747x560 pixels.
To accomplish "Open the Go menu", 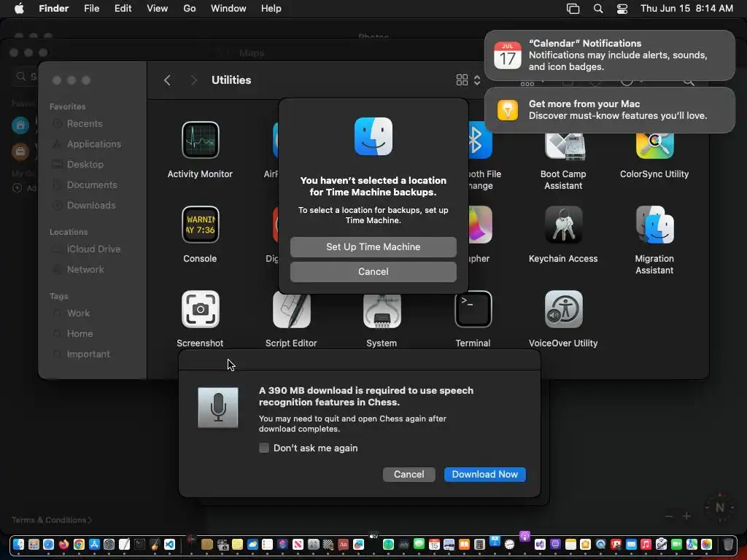I will click(x=189, y=9).
